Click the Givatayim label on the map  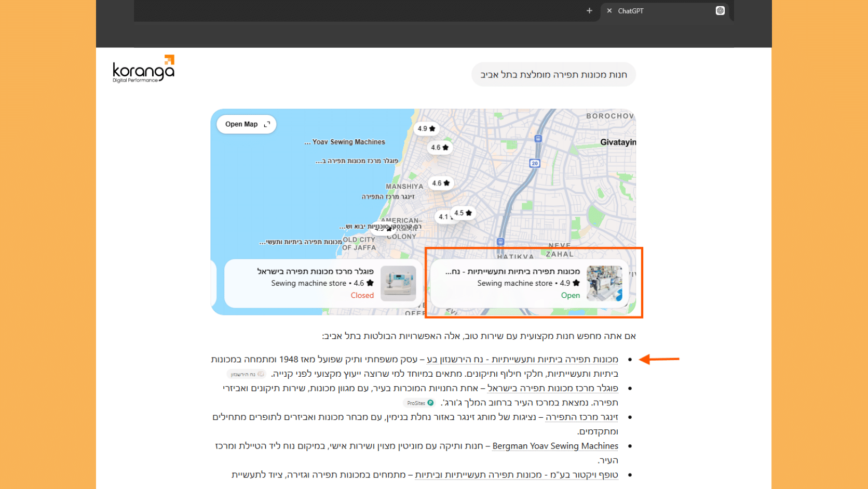tap(618, 142)
